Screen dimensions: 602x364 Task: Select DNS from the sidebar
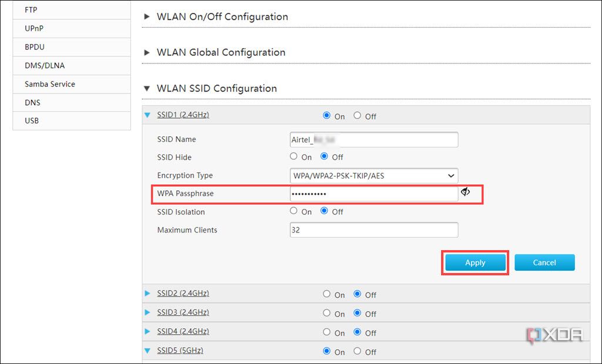pos(32,102)
